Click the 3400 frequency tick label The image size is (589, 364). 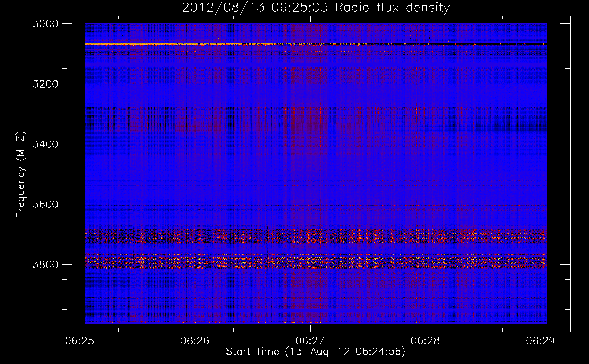coord(46,144)
